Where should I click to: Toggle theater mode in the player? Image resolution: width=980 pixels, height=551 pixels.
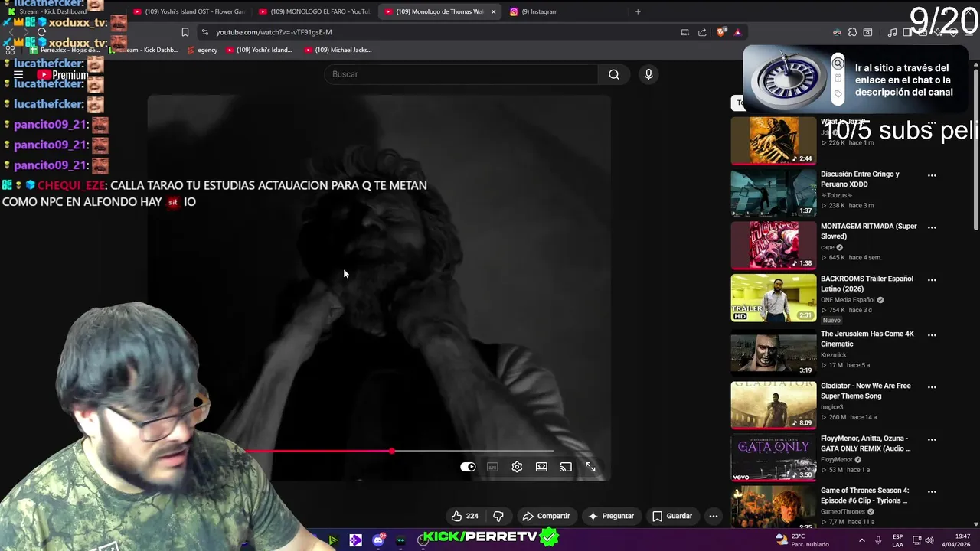click(541, 467)
